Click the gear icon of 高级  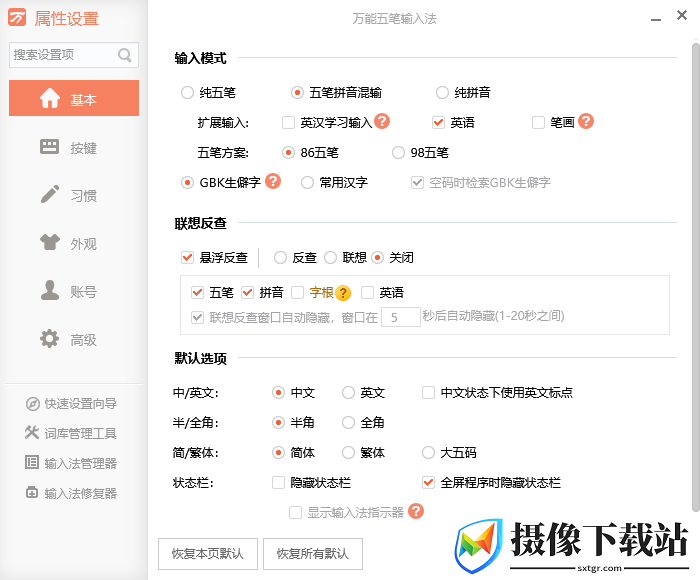[49, 338]
